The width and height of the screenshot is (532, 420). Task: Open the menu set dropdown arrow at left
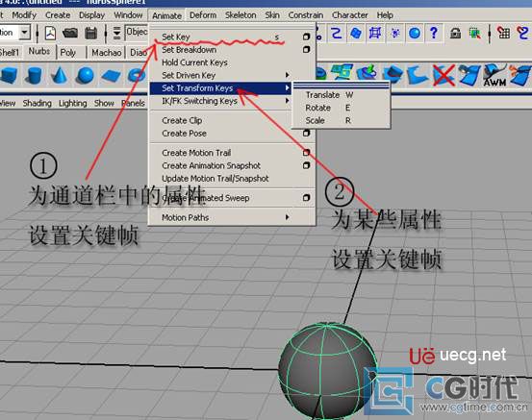pyautogui.click(x=24, y=33)
